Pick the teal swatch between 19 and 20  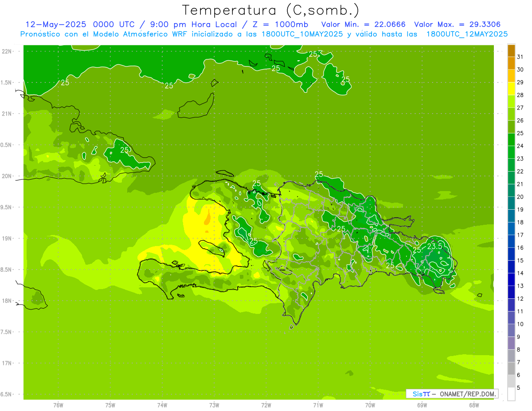(x=511, y=203)
